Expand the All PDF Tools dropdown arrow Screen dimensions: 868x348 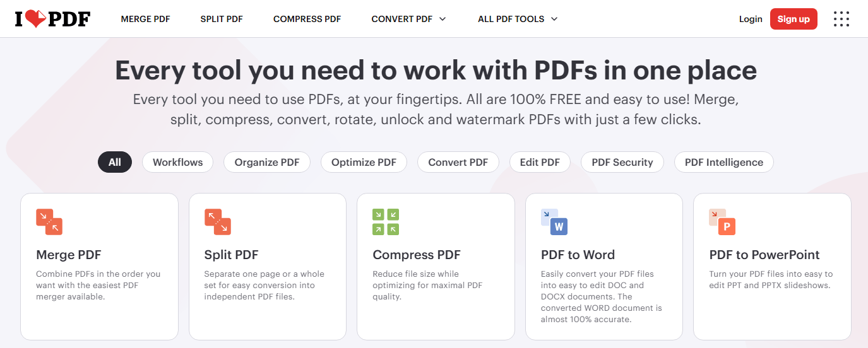click(554, 19)
